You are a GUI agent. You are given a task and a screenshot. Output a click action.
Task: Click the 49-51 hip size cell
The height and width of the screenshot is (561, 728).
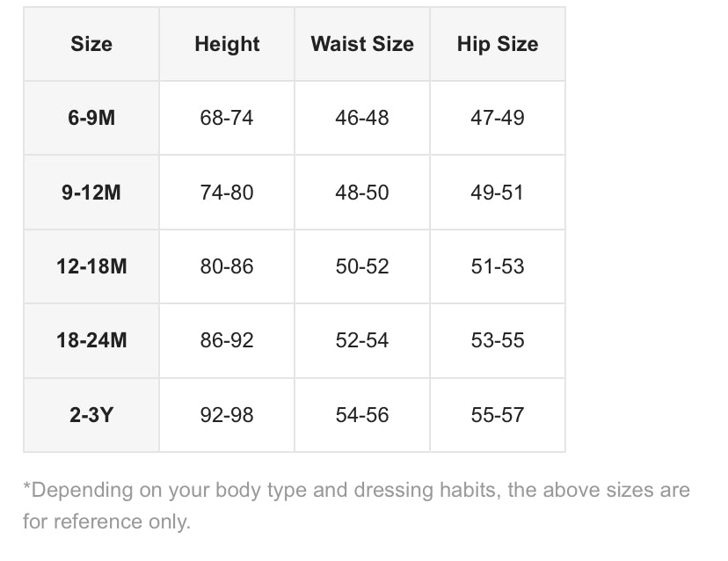[x=498, y=193]
